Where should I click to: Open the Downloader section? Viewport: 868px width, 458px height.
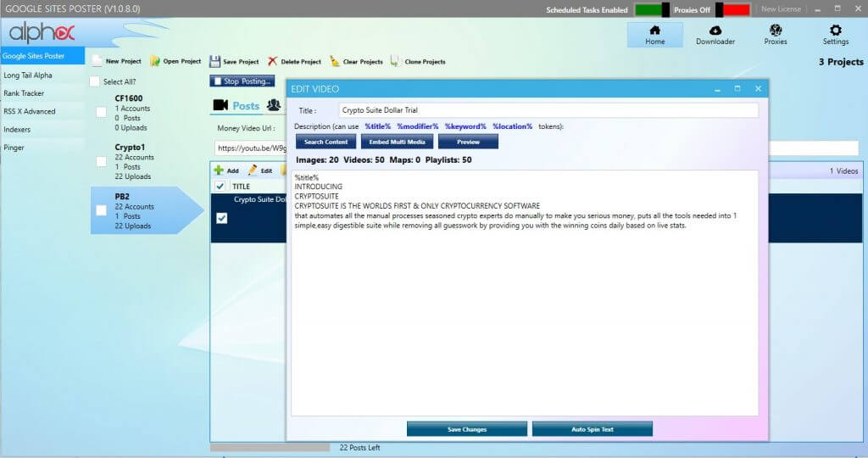[715, 35]
